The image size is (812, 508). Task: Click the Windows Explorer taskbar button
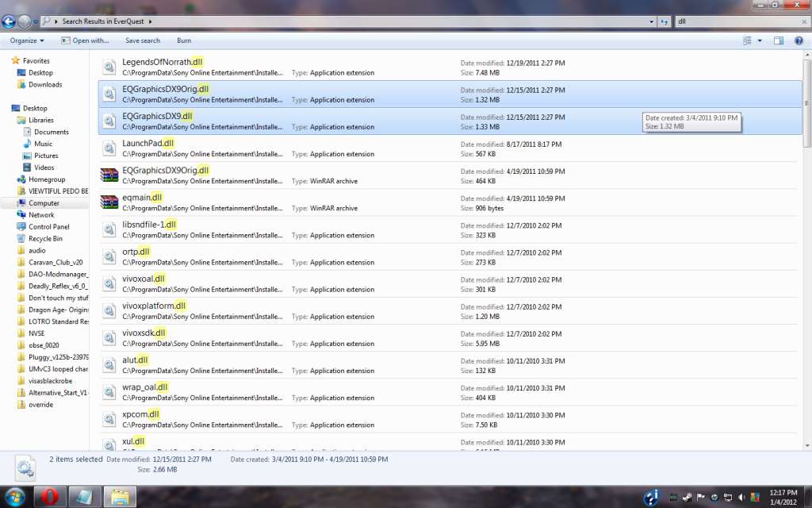[x=120, y=497]
